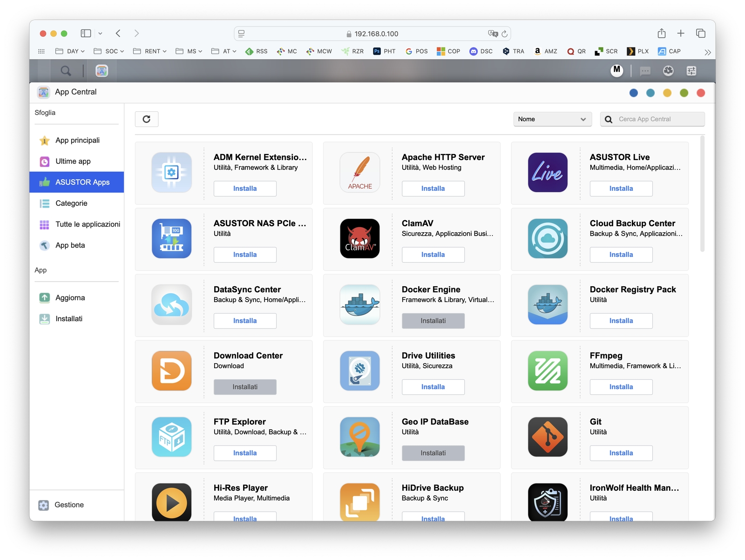Viewport: 745px width, 560px height.
Task: Expand the MS bookmarks folder
Action: 189,51
